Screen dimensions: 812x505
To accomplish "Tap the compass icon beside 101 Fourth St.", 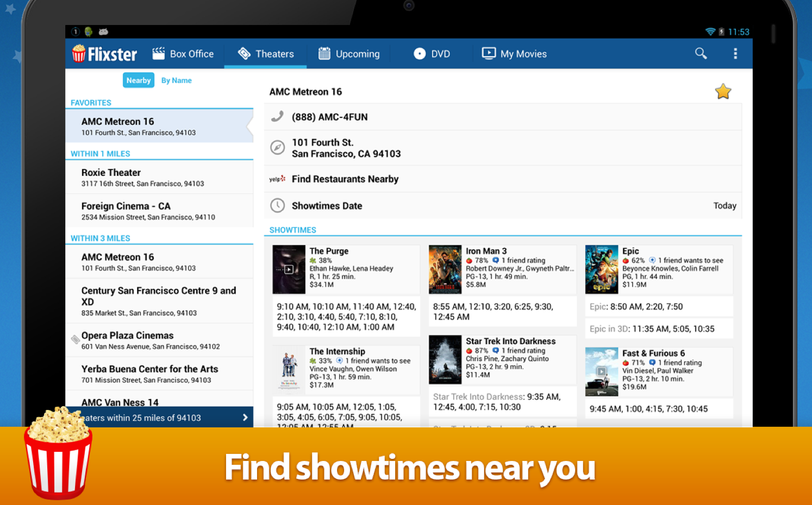I will coord(277,148).
